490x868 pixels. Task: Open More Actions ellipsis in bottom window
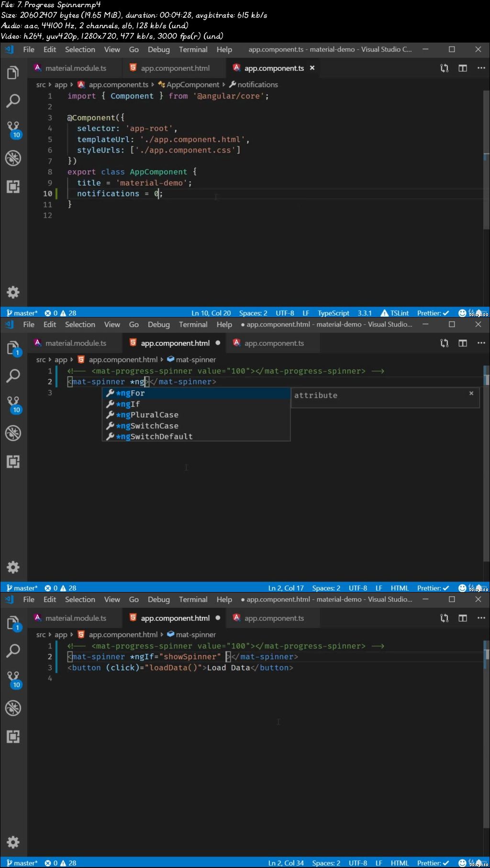click(x=481, y=618)
